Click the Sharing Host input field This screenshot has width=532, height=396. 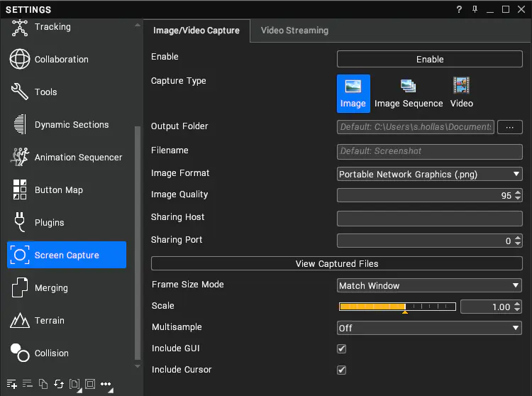430,219
